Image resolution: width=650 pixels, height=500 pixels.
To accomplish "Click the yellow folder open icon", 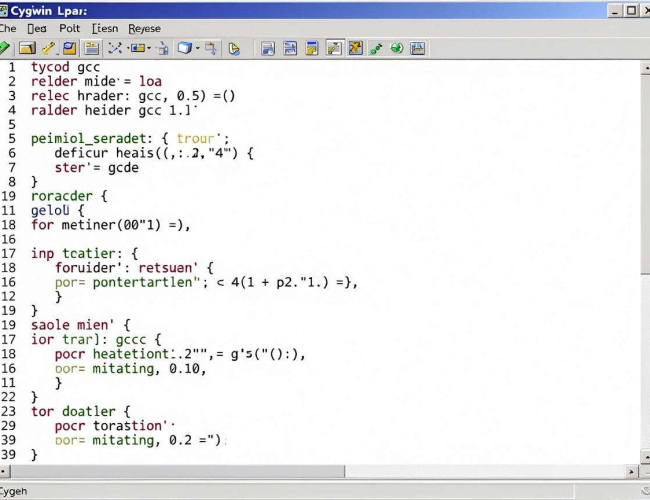I will click(x=27, y=48).
